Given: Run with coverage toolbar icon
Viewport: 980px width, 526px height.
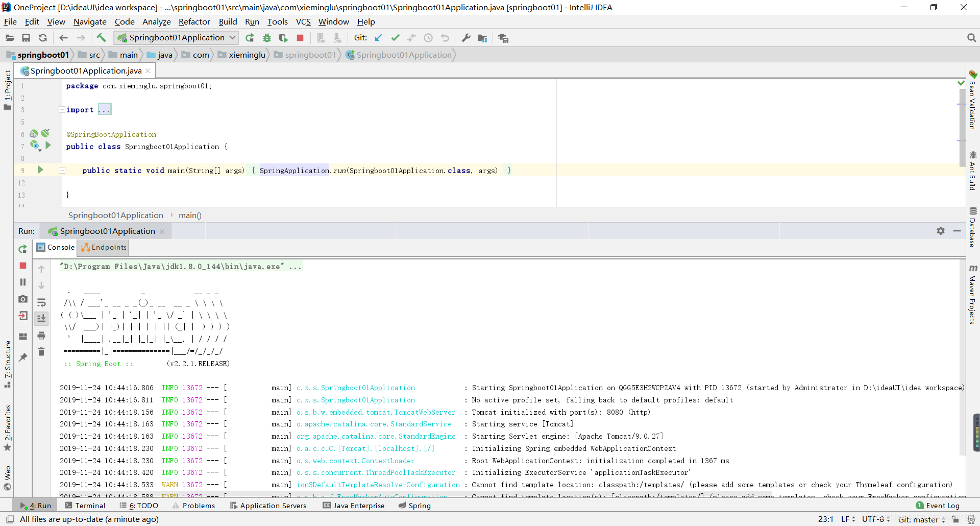Looking at the screenshot, I should (283, 38).
